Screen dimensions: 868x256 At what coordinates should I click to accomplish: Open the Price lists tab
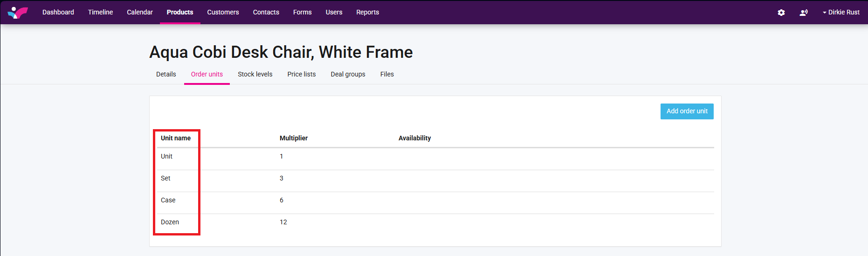point(302,75)
